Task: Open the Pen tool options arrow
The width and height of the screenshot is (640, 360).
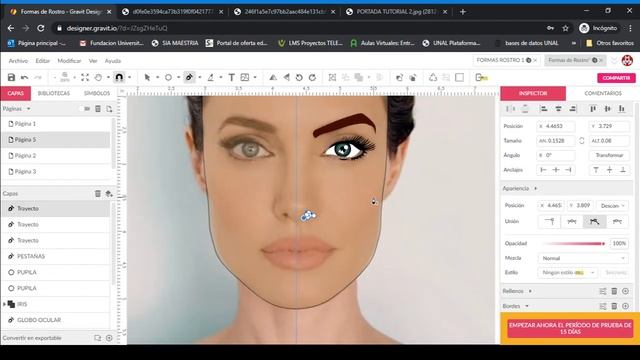Action: [200, 78]
